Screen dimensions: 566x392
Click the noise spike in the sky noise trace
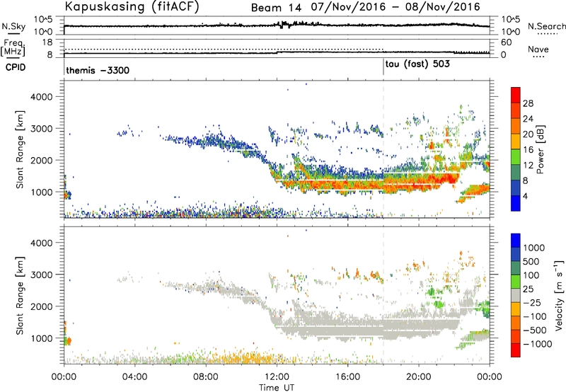click(x=284, y=25)
